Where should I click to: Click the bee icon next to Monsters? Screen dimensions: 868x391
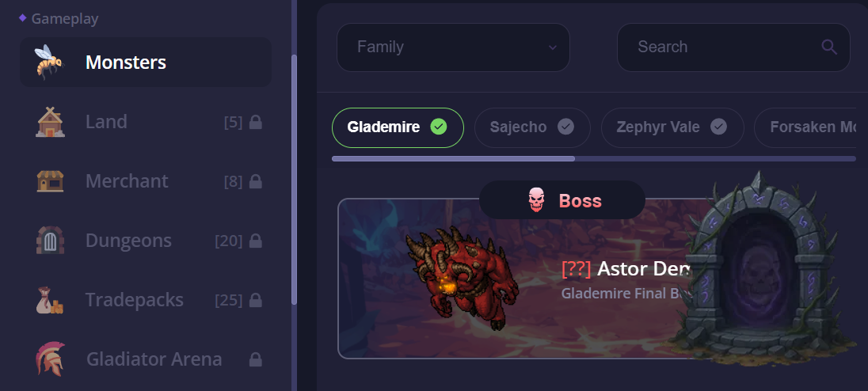point(50,62)
